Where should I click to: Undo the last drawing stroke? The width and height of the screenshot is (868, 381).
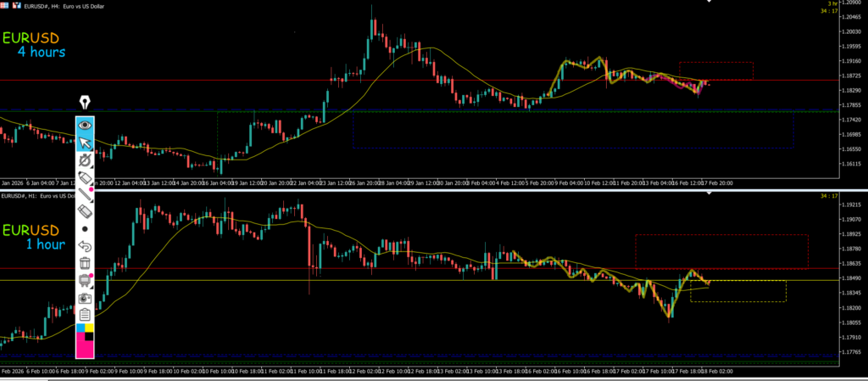coord(85,246)
